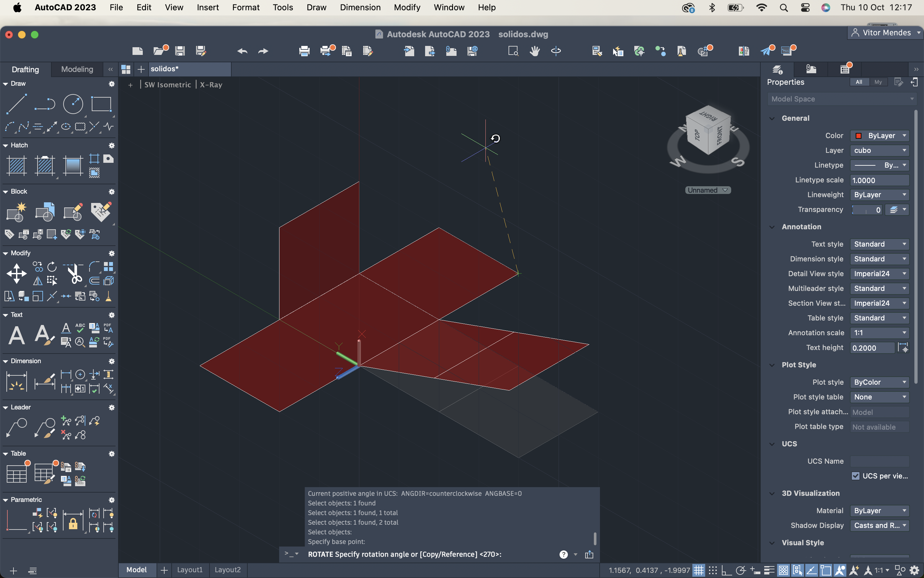Select the Gradient hatch tool
The width and height of the screenshot is (924, 578).
(73, 165)
